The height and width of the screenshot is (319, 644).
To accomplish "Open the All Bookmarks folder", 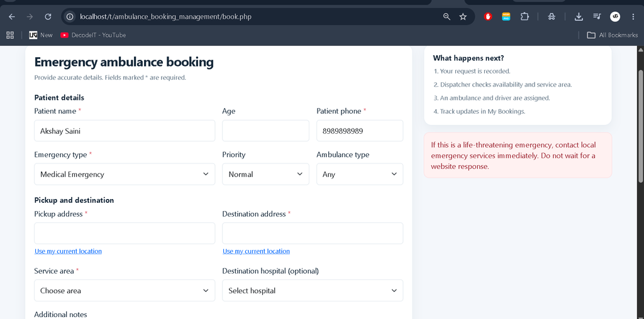I will coord(613,35).
